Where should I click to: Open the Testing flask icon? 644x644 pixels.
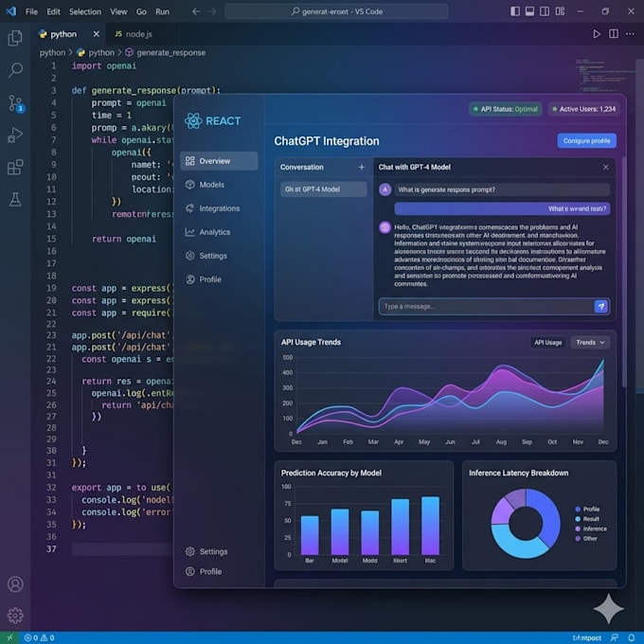15,200
